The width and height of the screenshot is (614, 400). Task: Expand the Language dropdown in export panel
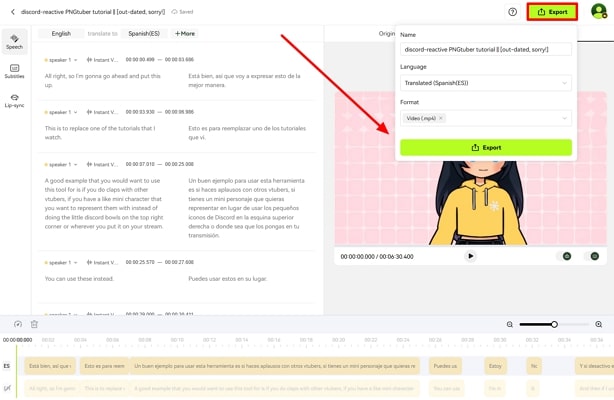(x=564, y=83)
